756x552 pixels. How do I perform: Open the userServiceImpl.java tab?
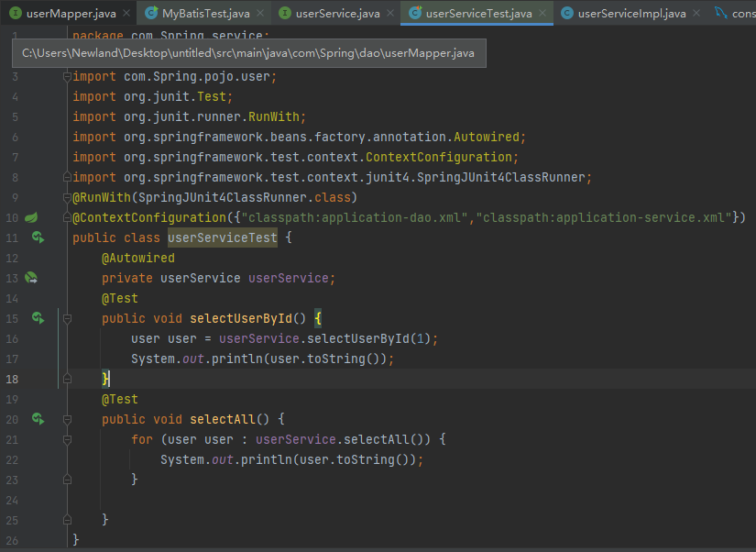(631, 14)
